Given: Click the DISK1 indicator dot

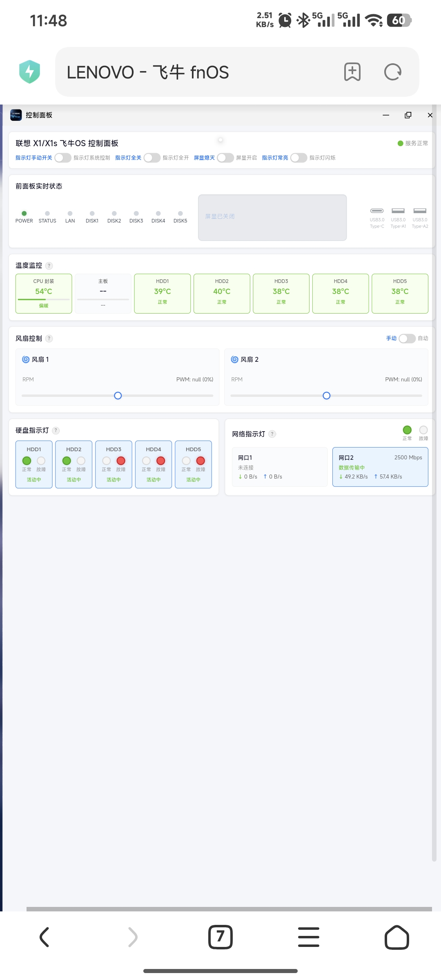Looking at the screenshot, I should click(92, 213).
